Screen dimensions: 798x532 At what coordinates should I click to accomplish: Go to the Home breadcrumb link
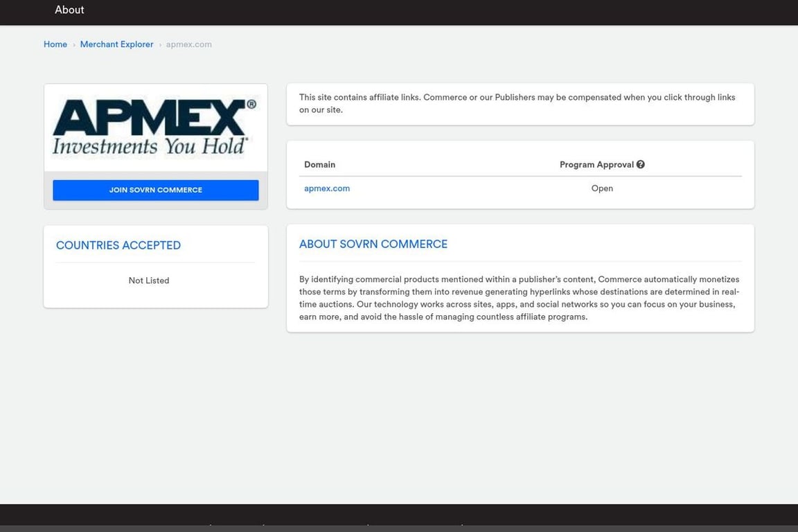pos(55,44)
